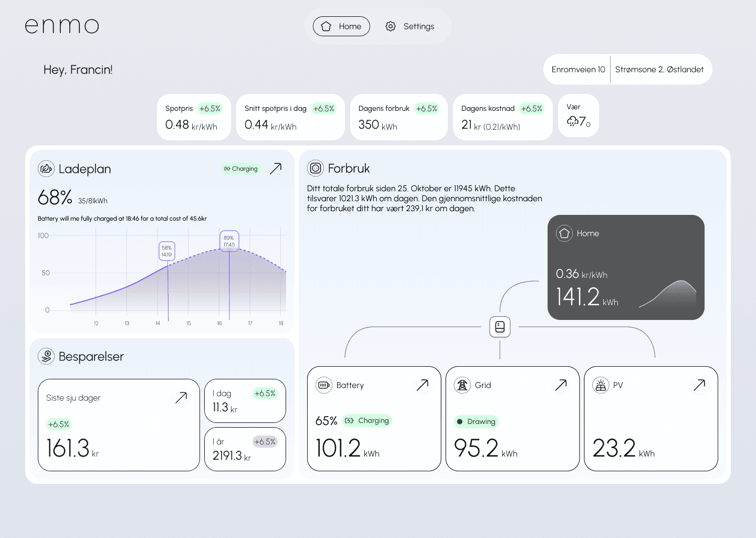Select the Home navigation item
This screenshot has height=538, width=756.
point(341,26)
